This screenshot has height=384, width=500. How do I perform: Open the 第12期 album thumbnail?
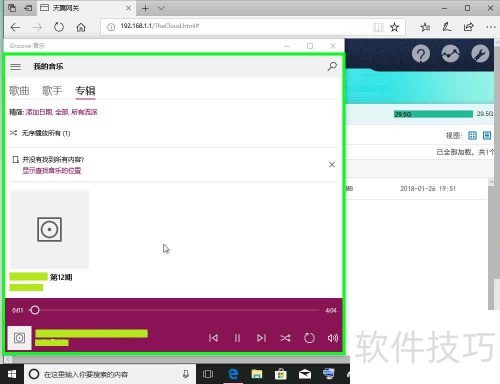point(49,229)
